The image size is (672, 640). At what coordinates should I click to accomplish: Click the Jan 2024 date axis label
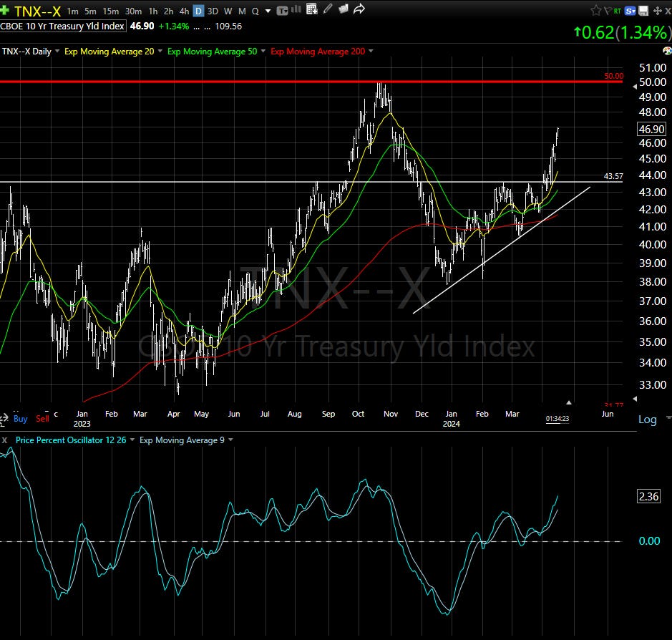pyautogui.click(x=452, y=419)
